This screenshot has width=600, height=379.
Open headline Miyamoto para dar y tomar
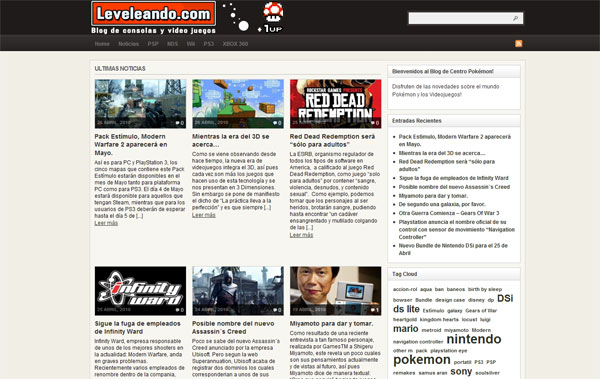click(x=331, y=323)
